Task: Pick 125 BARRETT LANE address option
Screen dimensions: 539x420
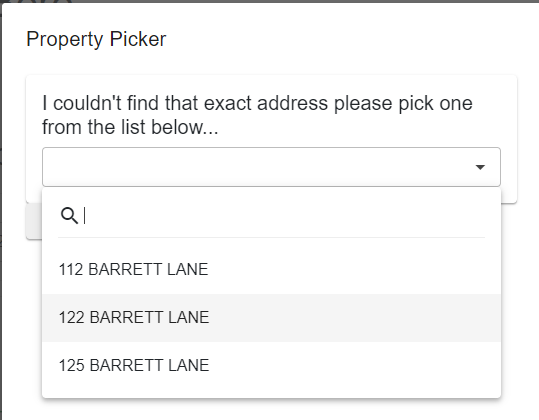Action: pos(271,365)
